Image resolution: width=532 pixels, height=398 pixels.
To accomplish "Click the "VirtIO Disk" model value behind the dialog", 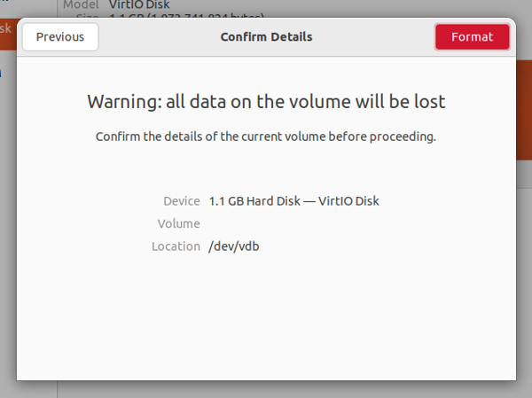I will coord(138,4).
